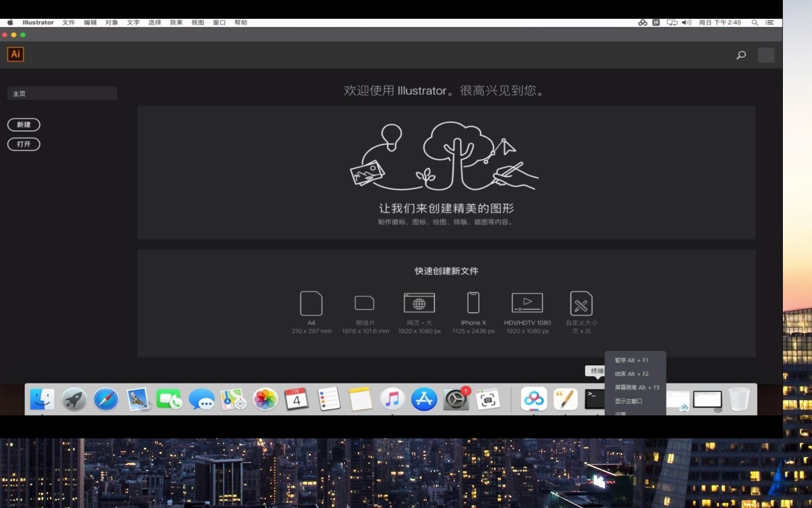Click the gray account box beside search
The width and height of the screenshot is (812, 508).
pos(766,55)
